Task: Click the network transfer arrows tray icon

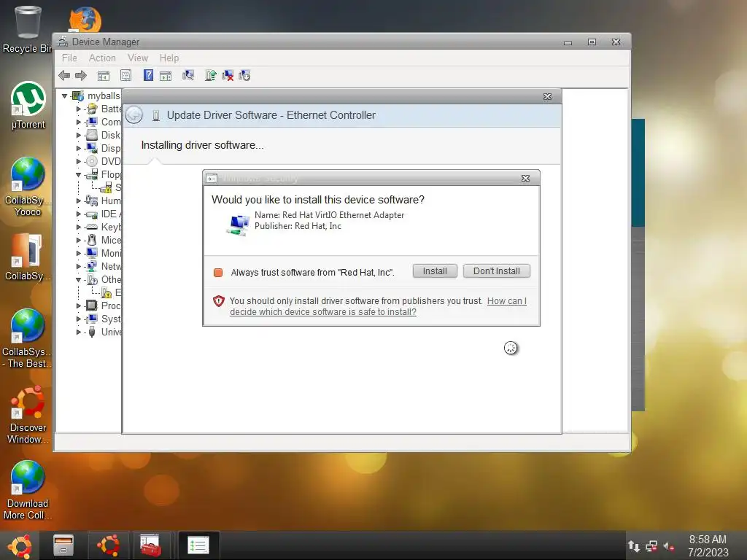Action: [634, 545]
